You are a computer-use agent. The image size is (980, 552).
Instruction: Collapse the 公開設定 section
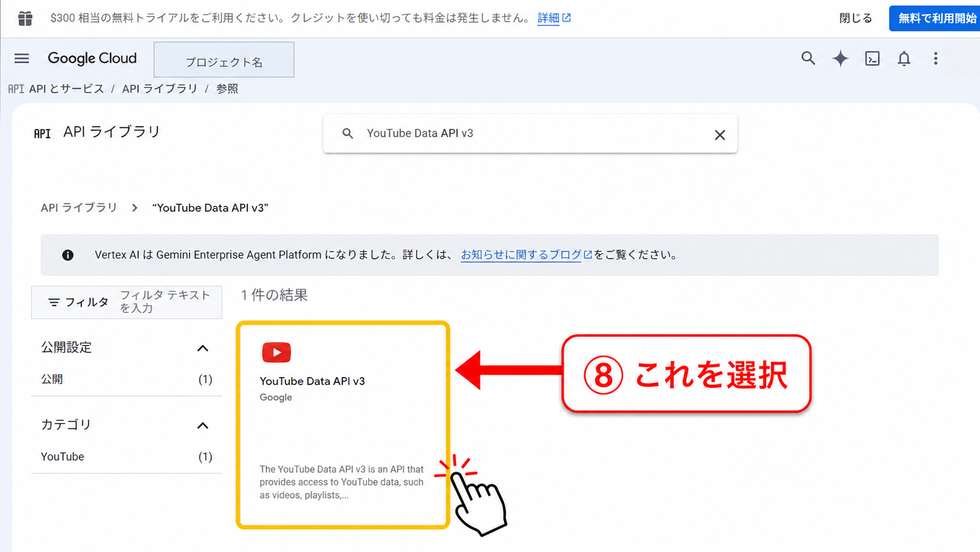(x=203, y=348)
